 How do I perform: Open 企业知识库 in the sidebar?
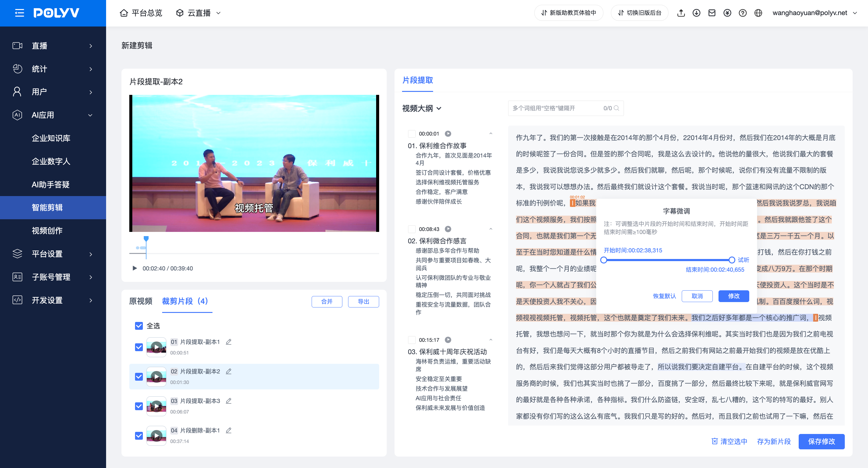coord(53,138)
